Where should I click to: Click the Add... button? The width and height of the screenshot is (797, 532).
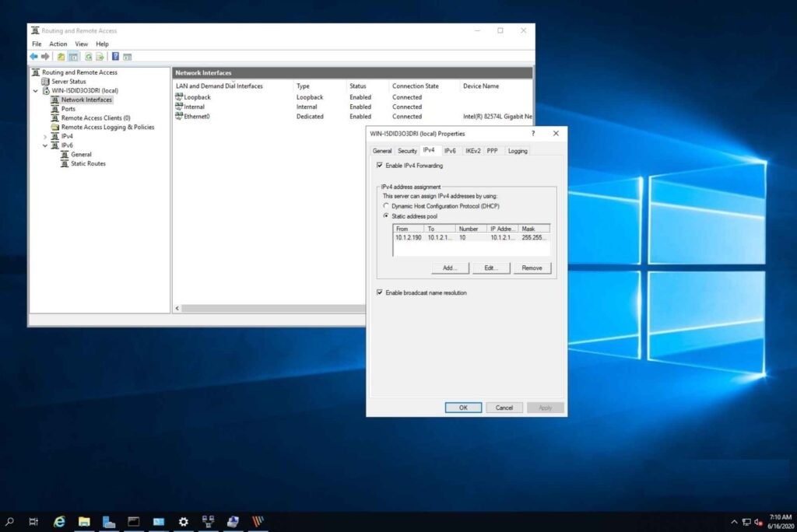click(450, 268)
